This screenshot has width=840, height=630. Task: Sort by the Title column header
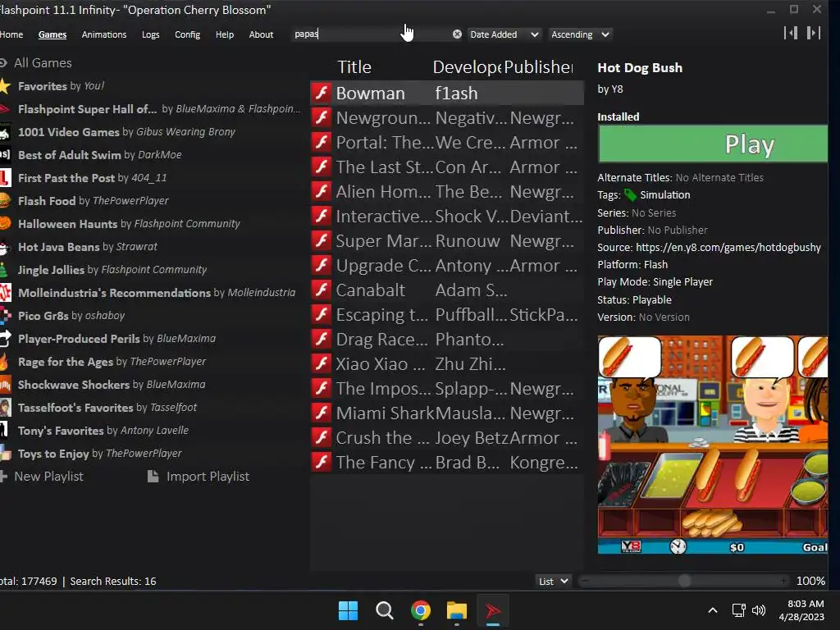354,67
